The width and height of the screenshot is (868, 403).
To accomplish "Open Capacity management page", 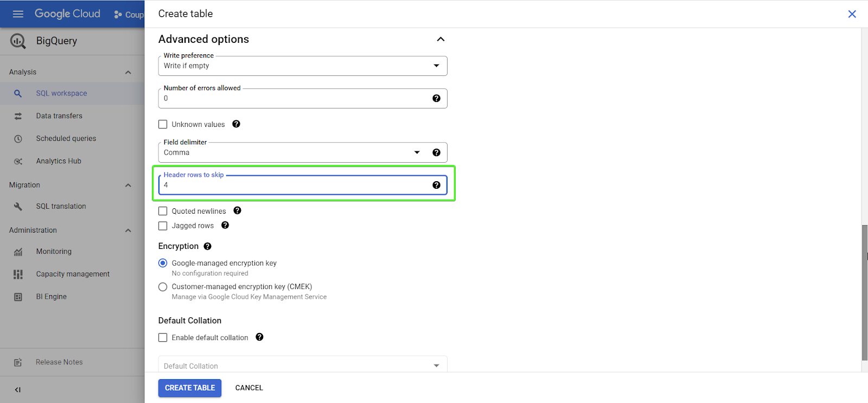I will point(72,274).
